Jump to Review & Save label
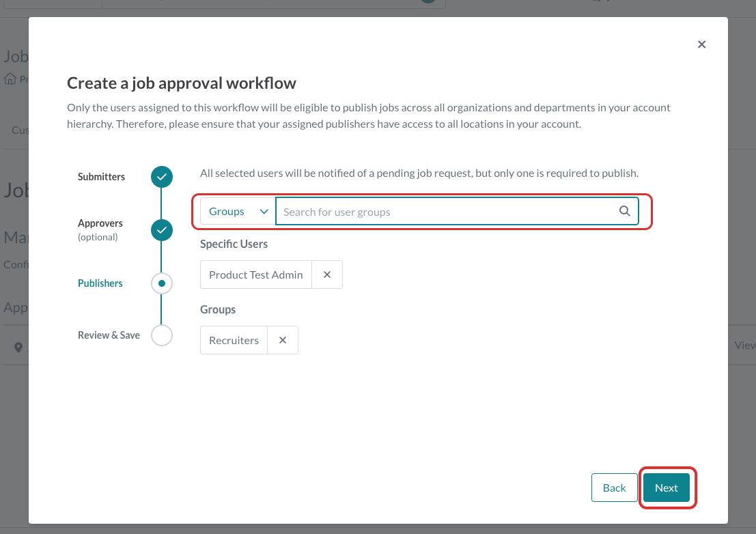The image size is (756, 534). click(109, 335)
